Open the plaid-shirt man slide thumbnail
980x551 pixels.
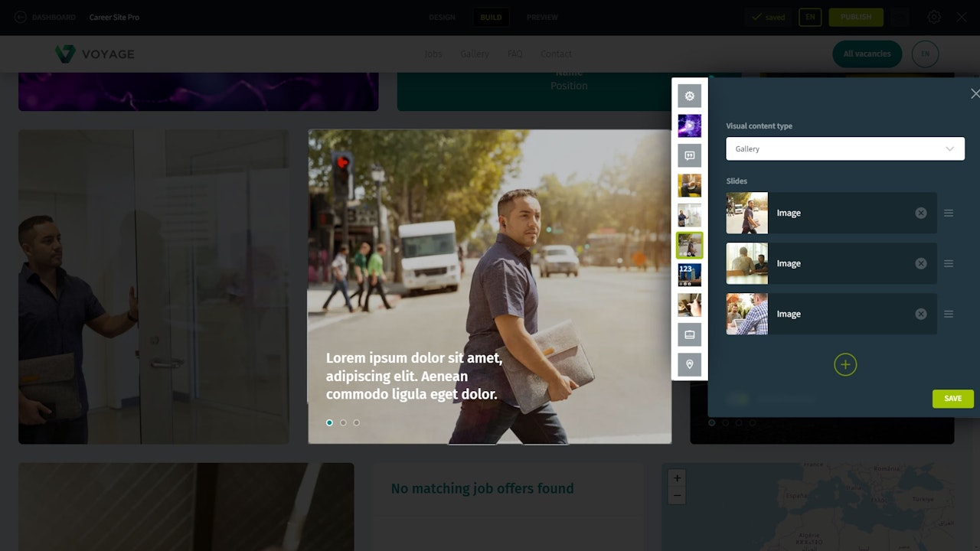(747, 314)
